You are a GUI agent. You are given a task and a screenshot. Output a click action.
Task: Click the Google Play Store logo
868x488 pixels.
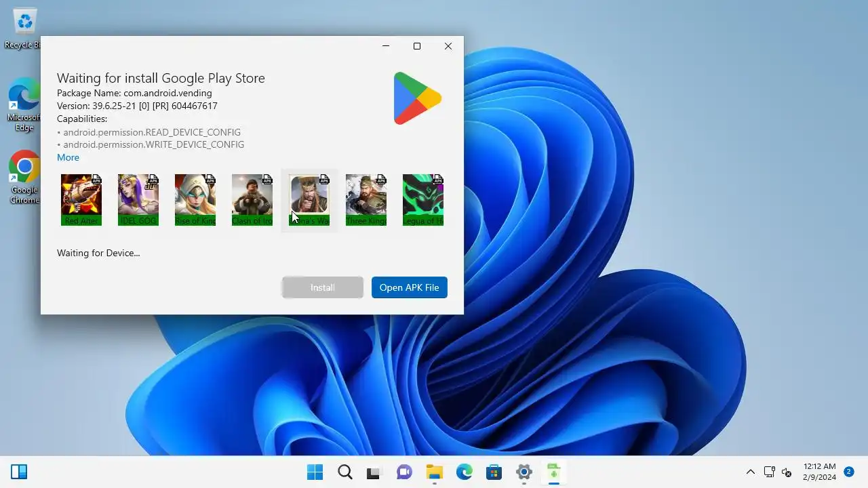point(417,98)
